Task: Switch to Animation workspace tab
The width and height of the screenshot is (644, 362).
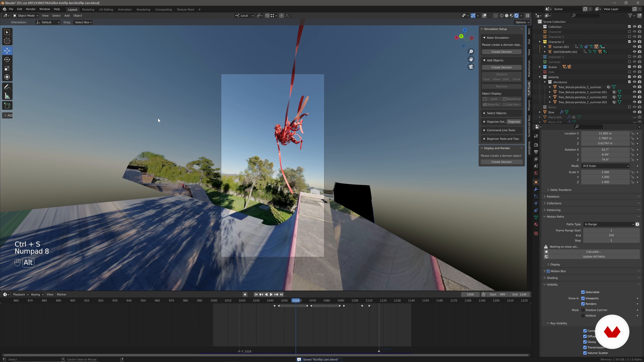Action: tap(125, 10)
